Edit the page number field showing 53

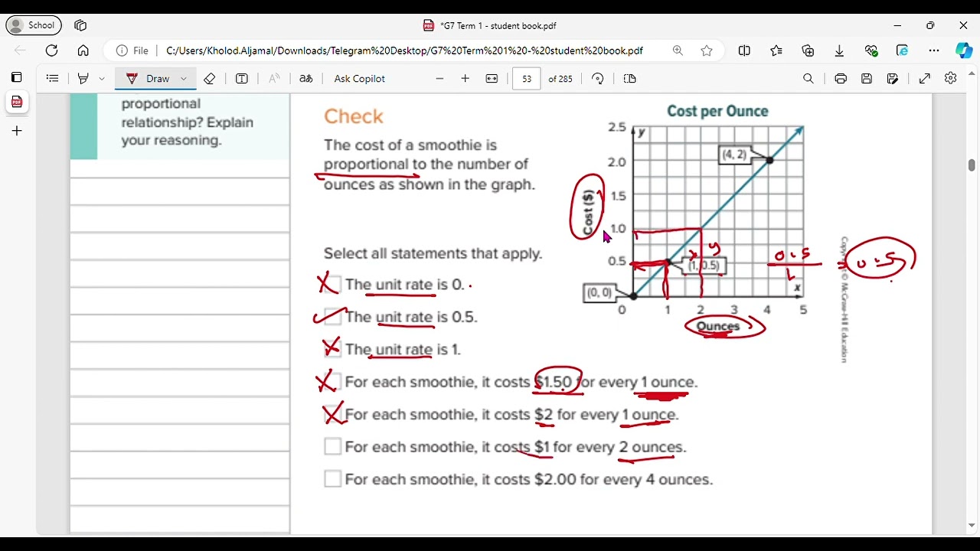(527, 78)
